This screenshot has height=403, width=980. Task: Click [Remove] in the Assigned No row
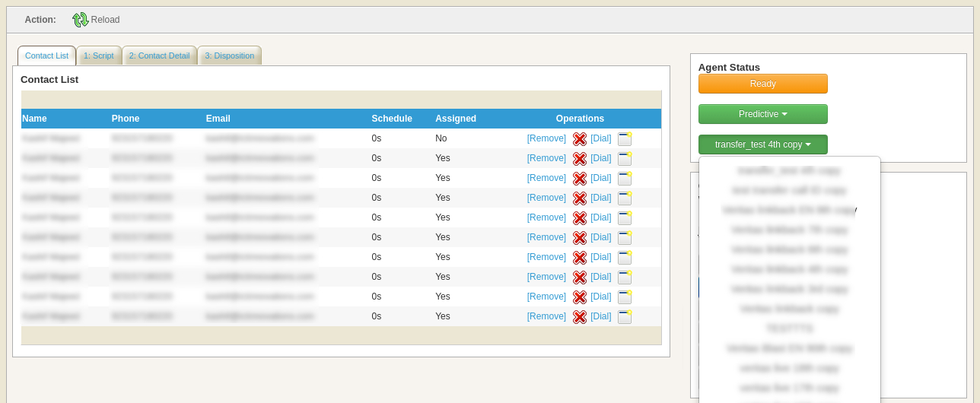click(546, 138)
